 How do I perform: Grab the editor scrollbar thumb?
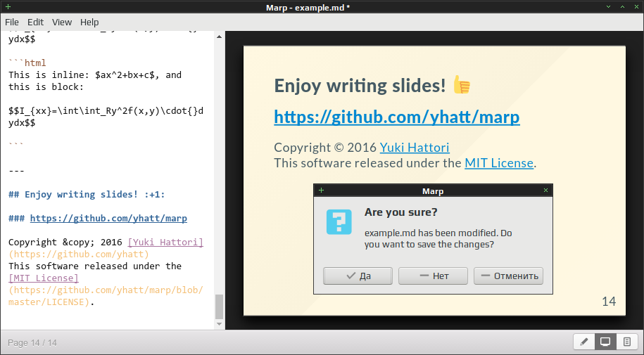point(220,306)
